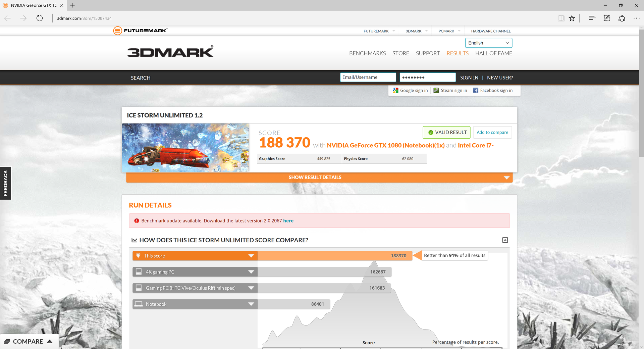Open the Hub lines icon
The width and height of the screenshot is (644, 349).
(x=592, y=18)
